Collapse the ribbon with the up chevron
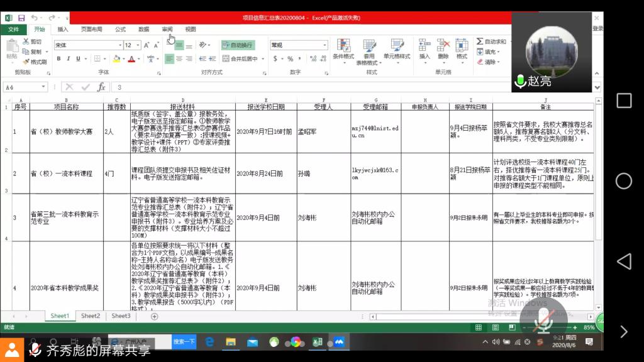The width and height of the screenshot is (644, 362). tap(597, 73)
